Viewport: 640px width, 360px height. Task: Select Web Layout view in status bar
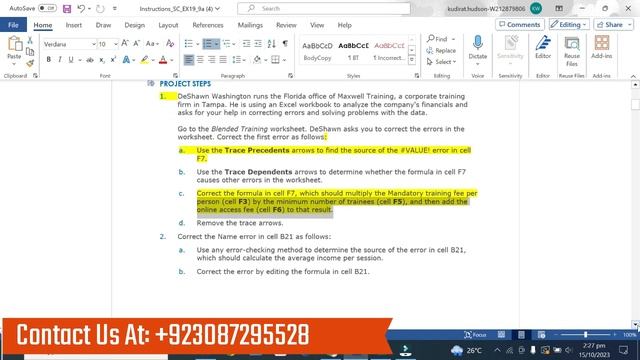pyautogui.click(x=541, y=335)
